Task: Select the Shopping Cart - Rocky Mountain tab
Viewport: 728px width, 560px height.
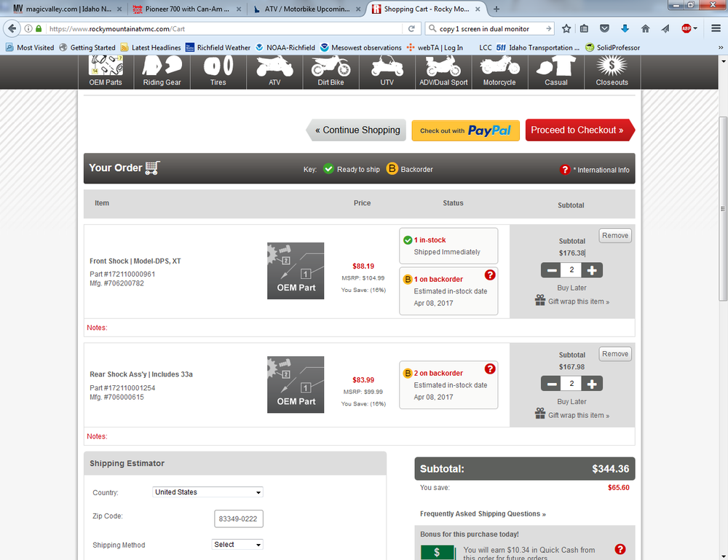Action: tap(426, 9)
